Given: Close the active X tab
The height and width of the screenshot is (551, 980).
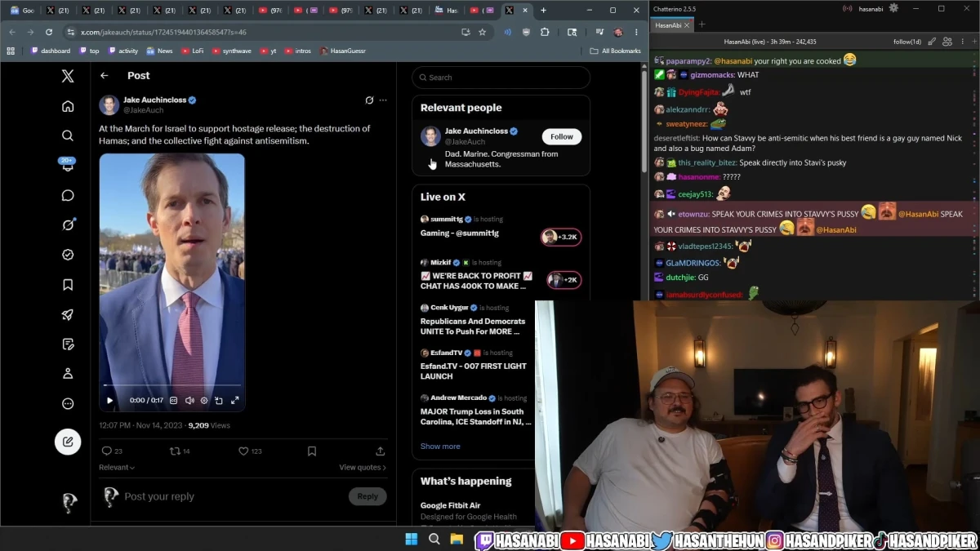Looking at the screenshot, I should pyautogui.click(x=527, y=10).
